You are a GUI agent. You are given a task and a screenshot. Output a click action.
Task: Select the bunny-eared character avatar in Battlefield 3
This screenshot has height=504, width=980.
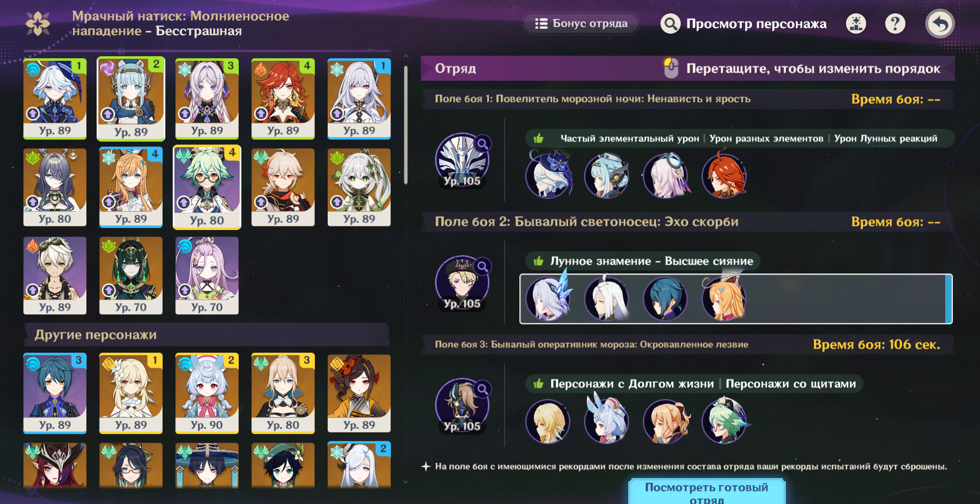(607, 421)
